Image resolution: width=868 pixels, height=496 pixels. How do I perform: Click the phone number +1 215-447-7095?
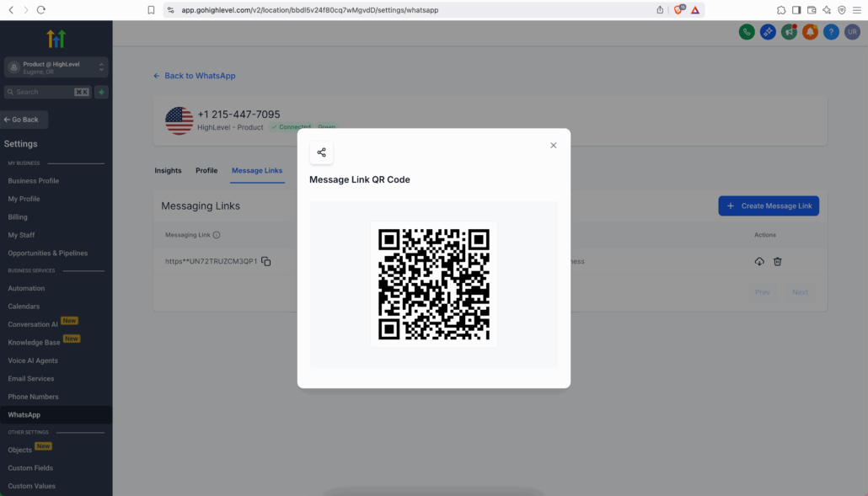238,115
